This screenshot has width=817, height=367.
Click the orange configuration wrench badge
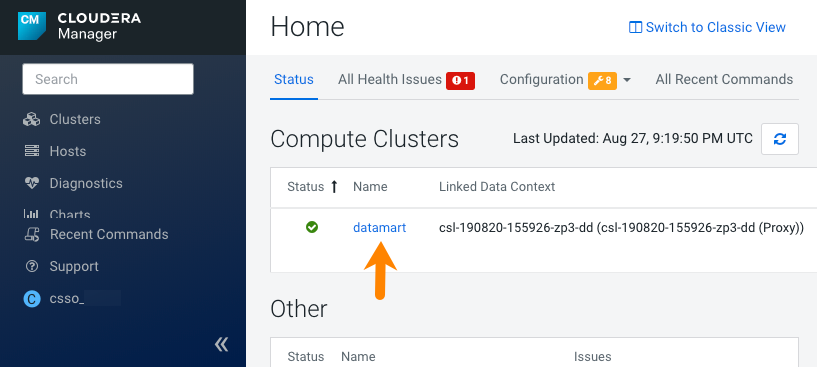point(602,80)
